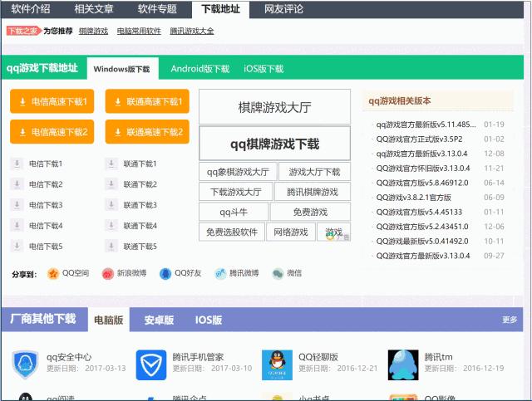Click the 棋牌游戏大厅 box

[274, 107]
